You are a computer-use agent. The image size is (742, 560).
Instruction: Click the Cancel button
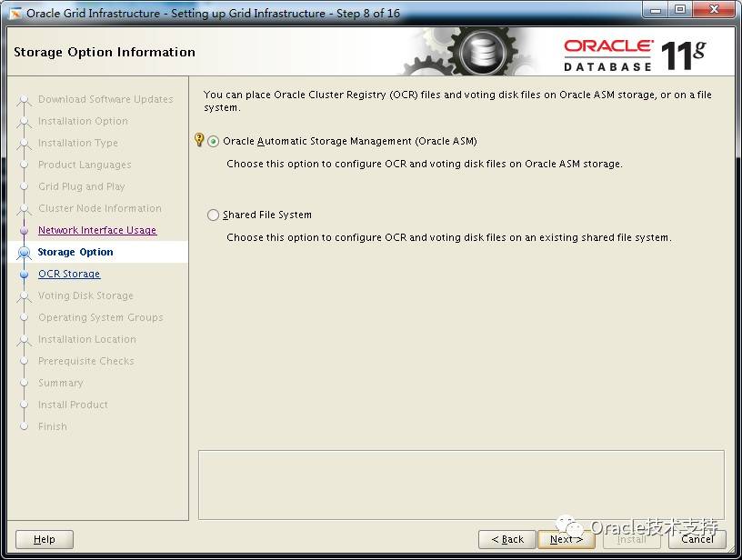[697, 539]
